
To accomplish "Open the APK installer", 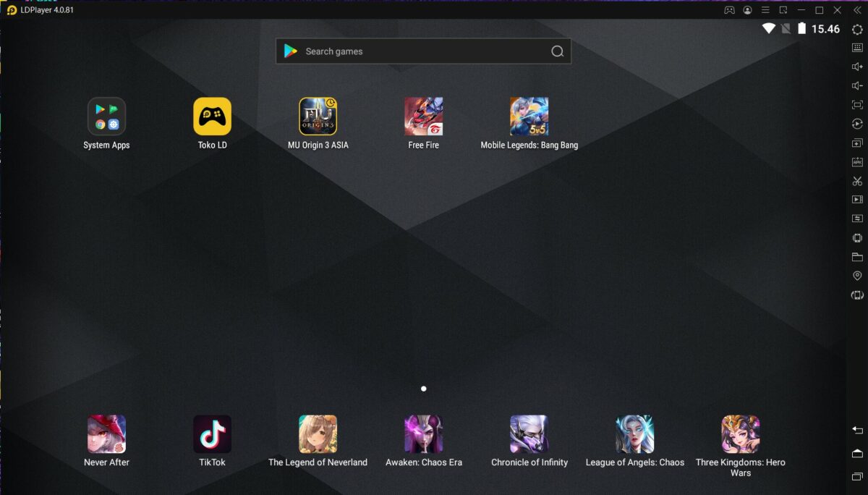I will pyautogui.click(x=857, y=161).
